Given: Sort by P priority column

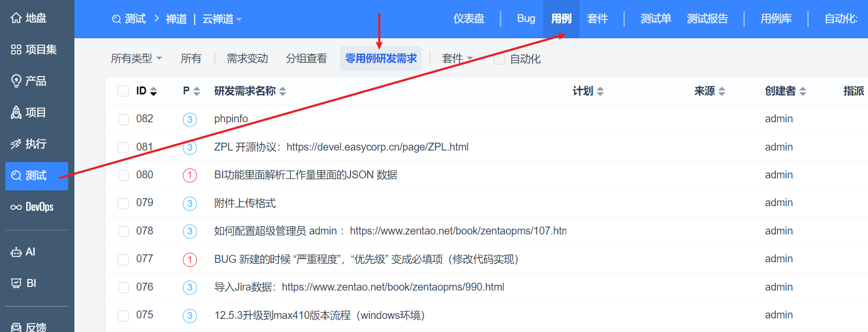Looking at the screenshot, I should tap(191, 91).
